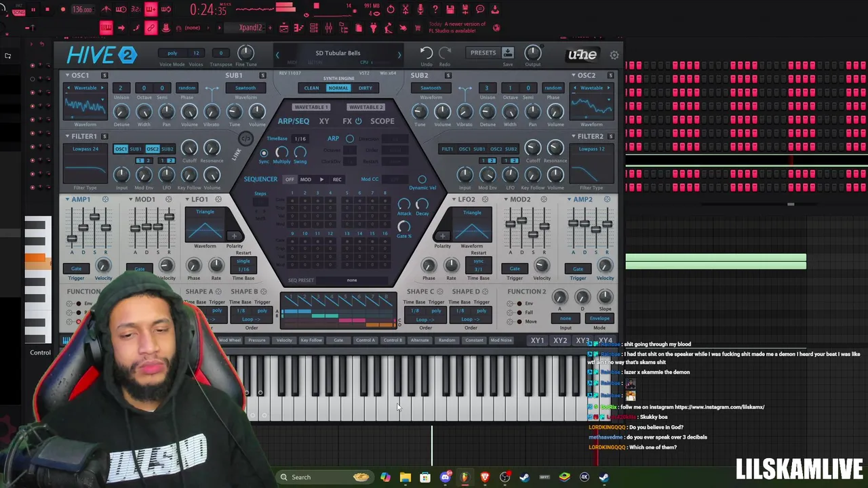868x488 pixels.
Task: Toggle the filter LINK icon button
Action: [x=246, y=140]
